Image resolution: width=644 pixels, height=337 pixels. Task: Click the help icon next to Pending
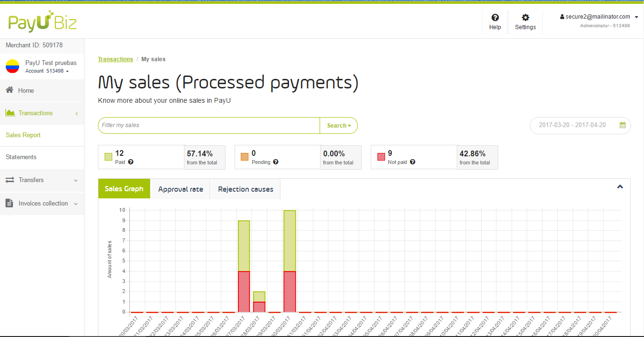(x=276, y=162)
